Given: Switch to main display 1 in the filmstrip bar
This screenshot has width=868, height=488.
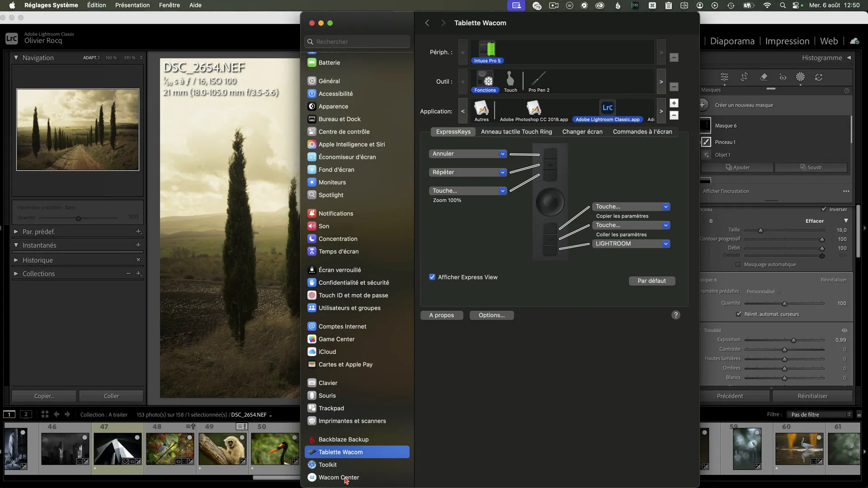Looking at the screenshot, I should click(9, 414).
